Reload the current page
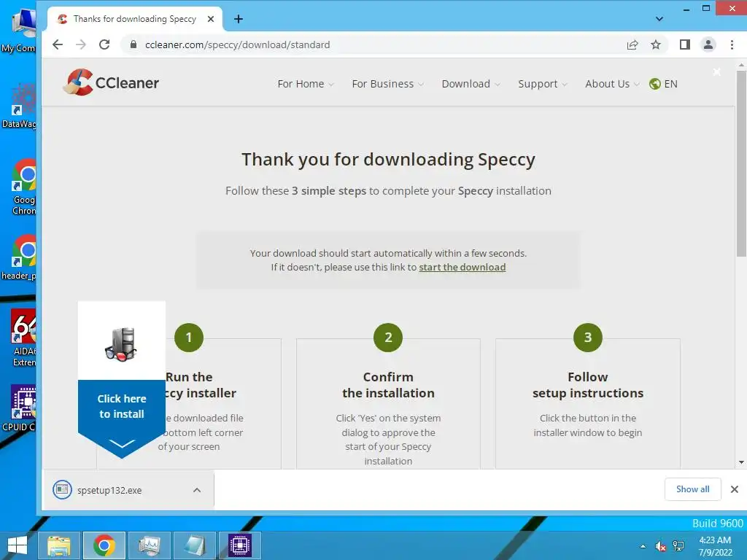747x560 pixels. tap(104, 44)
